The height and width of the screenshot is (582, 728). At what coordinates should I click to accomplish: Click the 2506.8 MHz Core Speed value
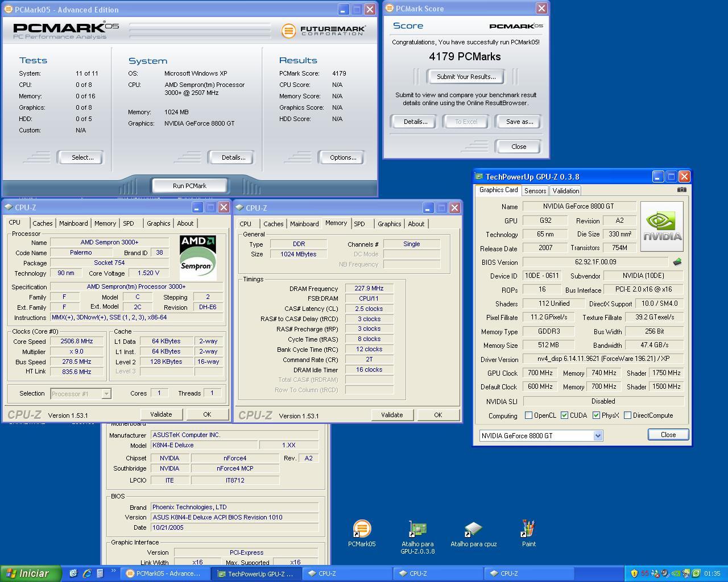[x=77, y=342]
